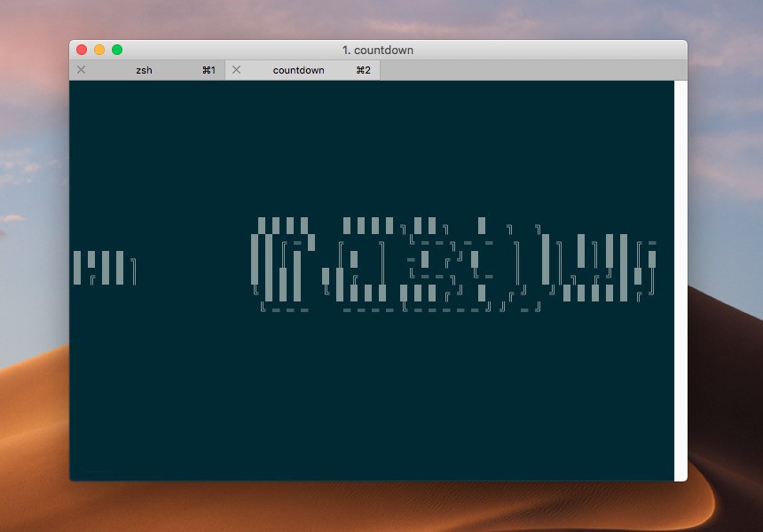This screenshot has width=763, height=532.
Task: Close the countdown tab with its X
Action: tap(237, 69)
